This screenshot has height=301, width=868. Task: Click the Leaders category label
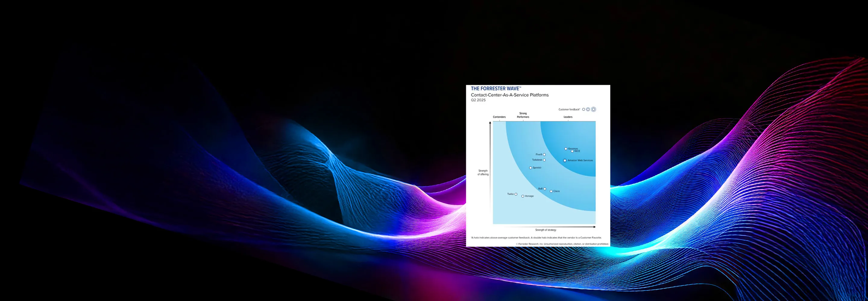pyautogui.click(x=568, y=117)
